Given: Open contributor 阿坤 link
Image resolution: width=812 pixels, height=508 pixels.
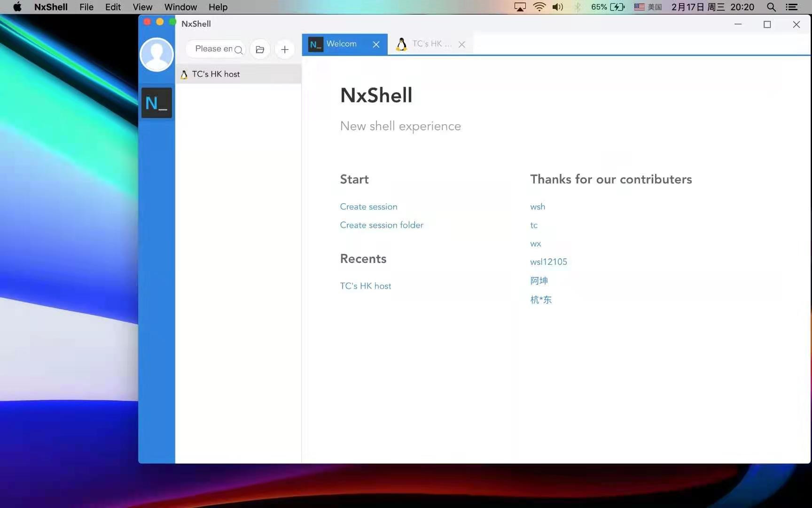Looking at the screenshot, I should pyautogui.click(x=539, y=281).
